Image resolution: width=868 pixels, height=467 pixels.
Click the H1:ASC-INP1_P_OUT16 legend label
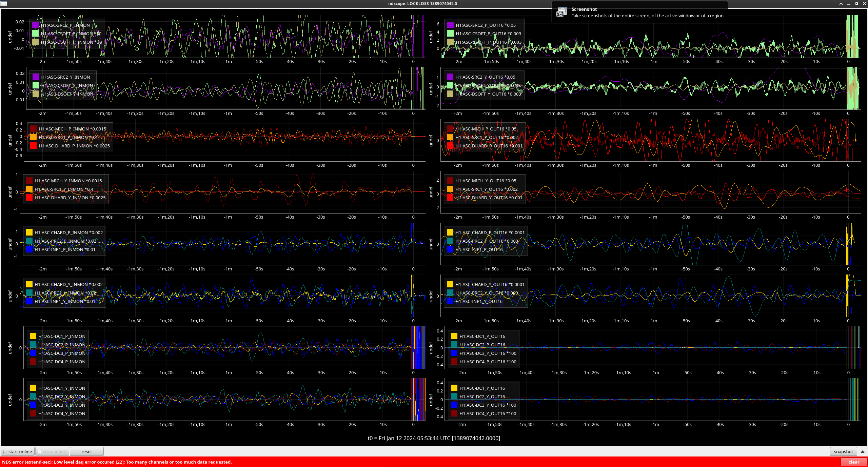(479, 250)
